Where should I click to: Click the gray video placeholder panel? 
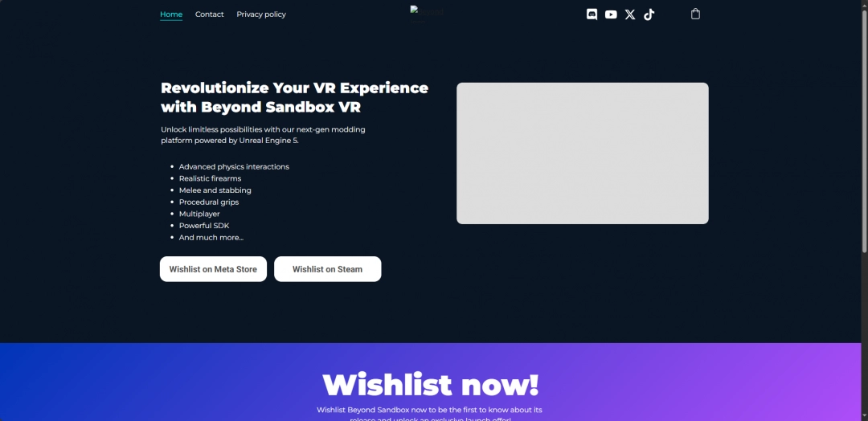583,153
